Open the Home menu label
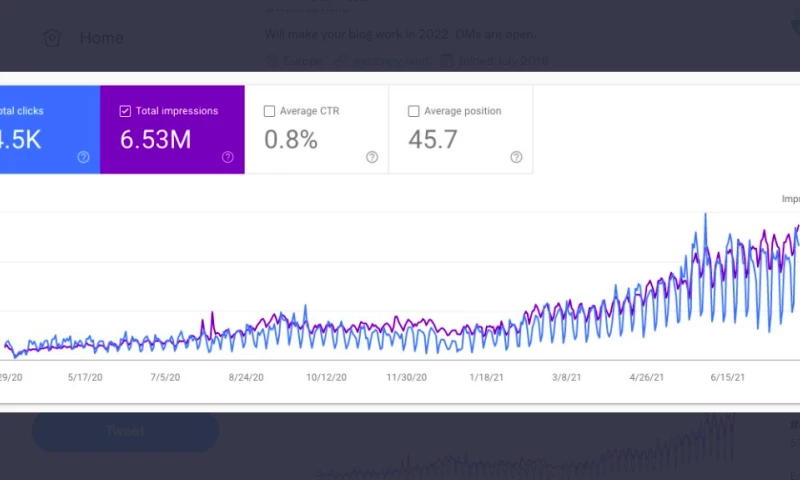This screenshot has width=800, height=480. coord(101,39)
